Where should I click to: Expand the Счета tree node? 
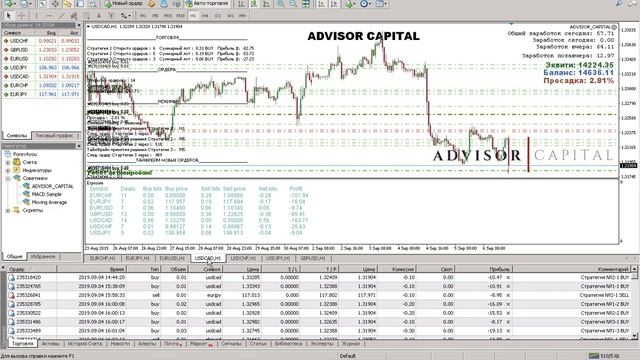pos(8,162)
